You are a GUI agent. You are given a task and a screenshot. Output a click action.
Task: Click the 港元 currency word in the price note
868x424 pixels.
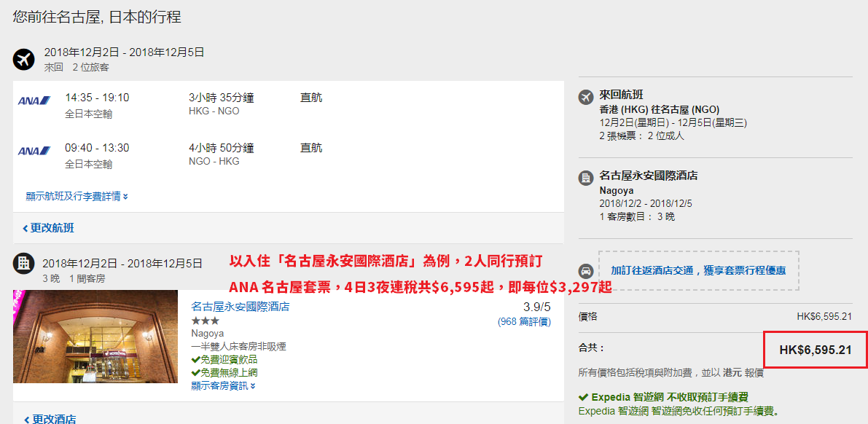732,373
